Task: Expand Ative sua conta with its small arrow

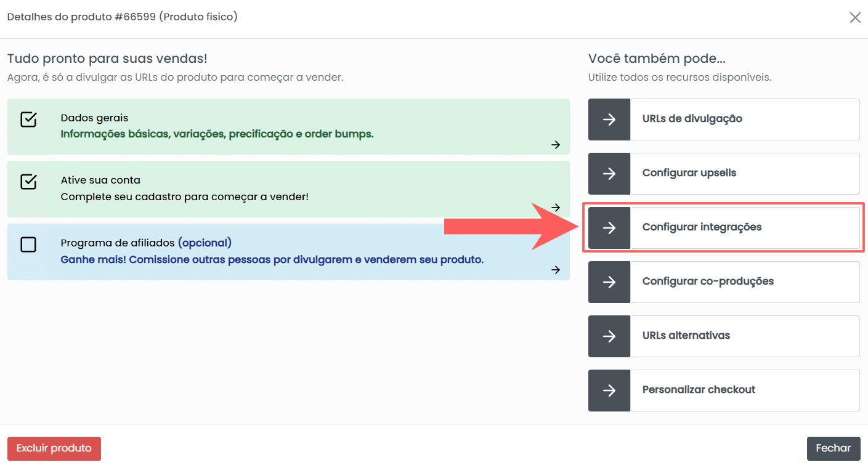Action: (556, 207)
